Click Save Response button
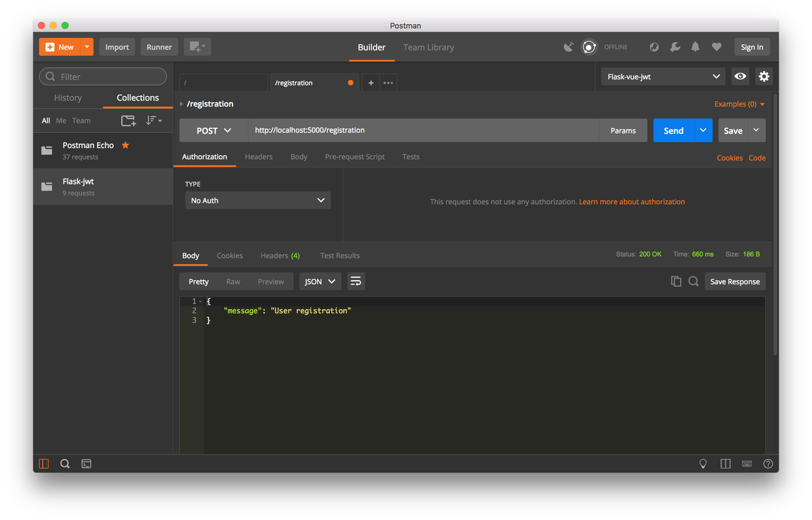 point(735,281)
